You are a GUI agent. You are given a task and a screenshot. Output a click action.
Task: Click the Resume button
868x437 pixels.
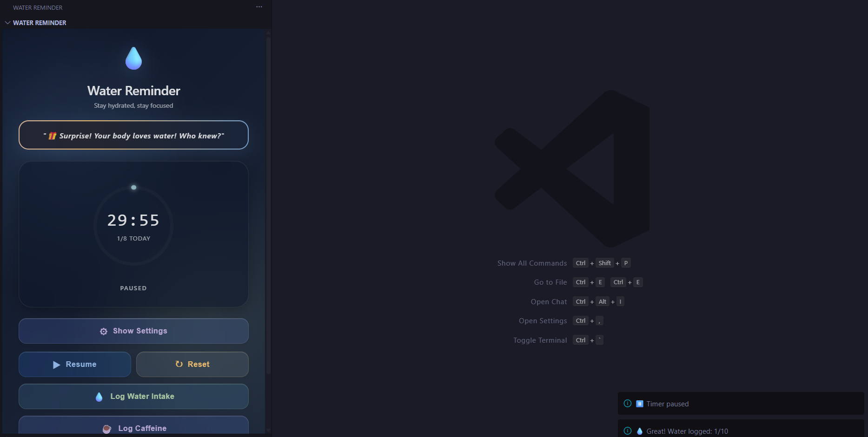click(x=75, y=364)
